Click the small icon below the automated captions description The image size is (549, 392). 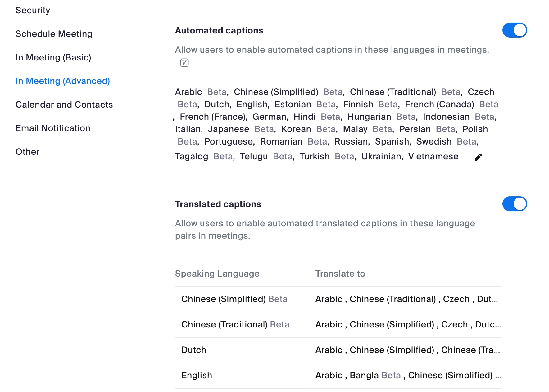184,63
